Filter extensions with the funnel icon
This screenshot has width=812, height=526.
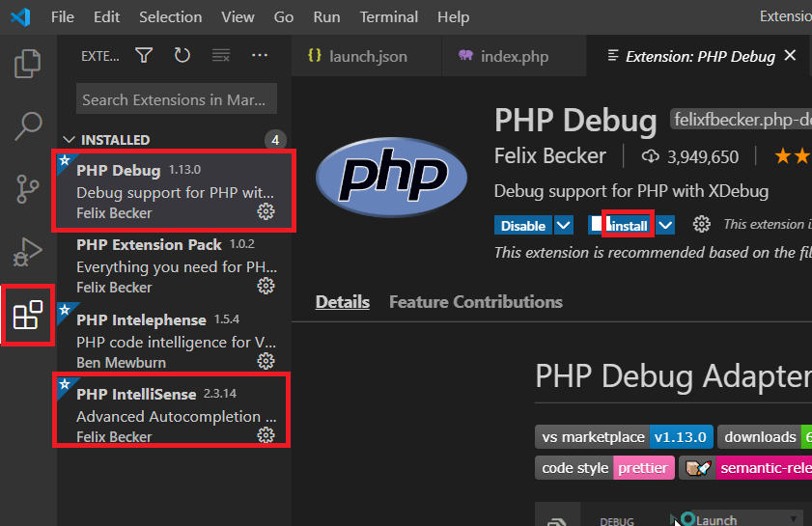click(x=144, y=55)
